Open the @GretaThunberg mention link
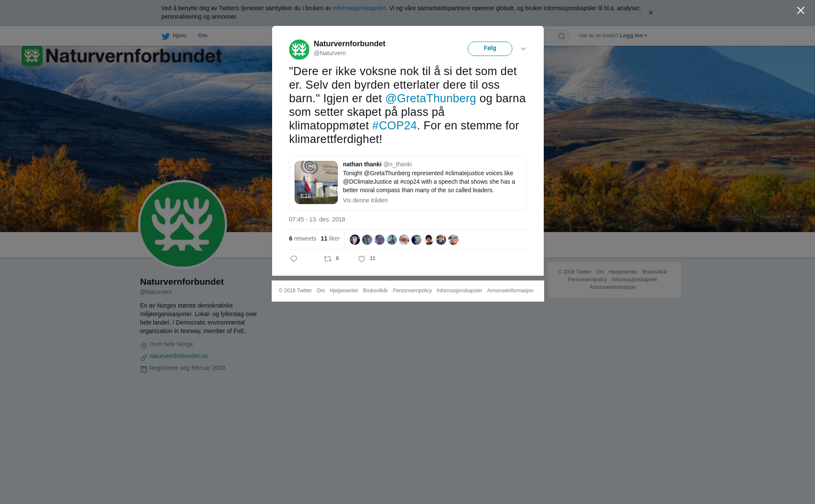Viewport: 815px width, 504px height. (430, 98)
